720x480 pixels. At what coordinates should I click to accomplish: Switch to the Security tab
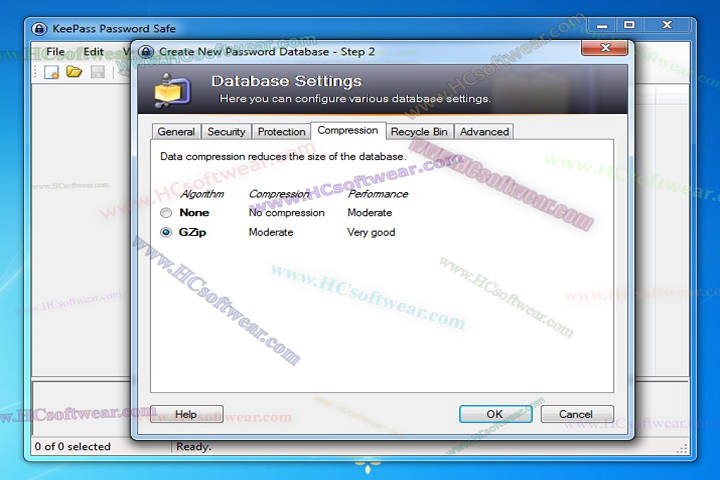226,132
